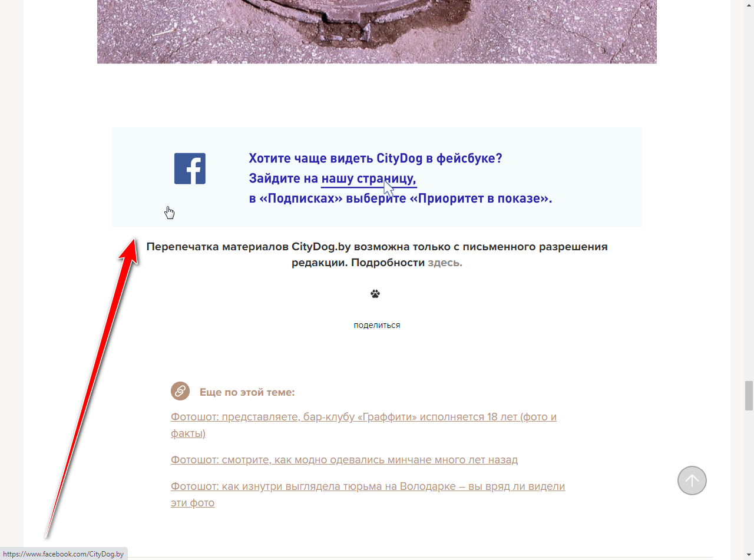The width and height of the screenshot is (754, 560).
Task: Open the «нашу страницу» Facebook link
Action: [x=369, y=178]
